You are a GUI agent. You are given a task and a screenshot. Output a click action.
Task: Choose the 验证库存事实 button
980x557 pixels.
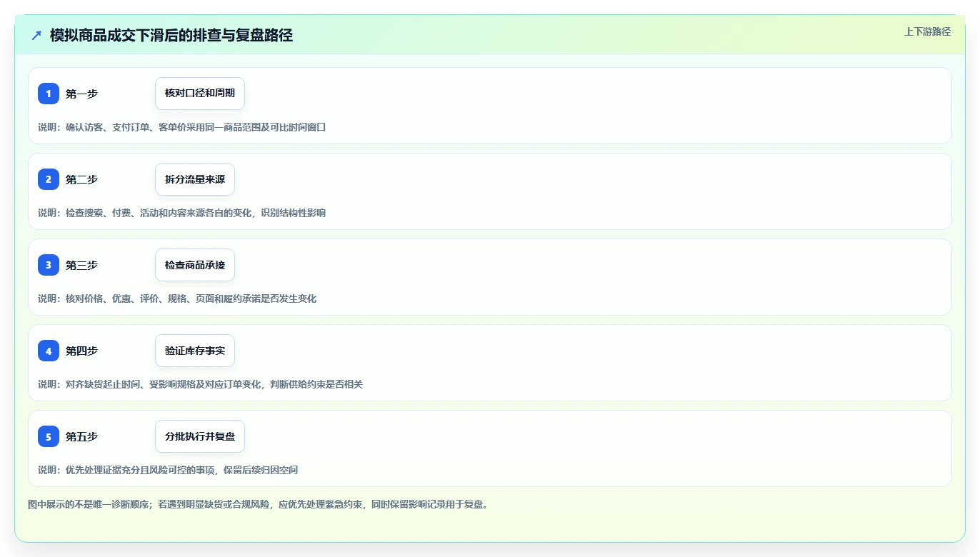pyautogui.click(x=195, y=351)
